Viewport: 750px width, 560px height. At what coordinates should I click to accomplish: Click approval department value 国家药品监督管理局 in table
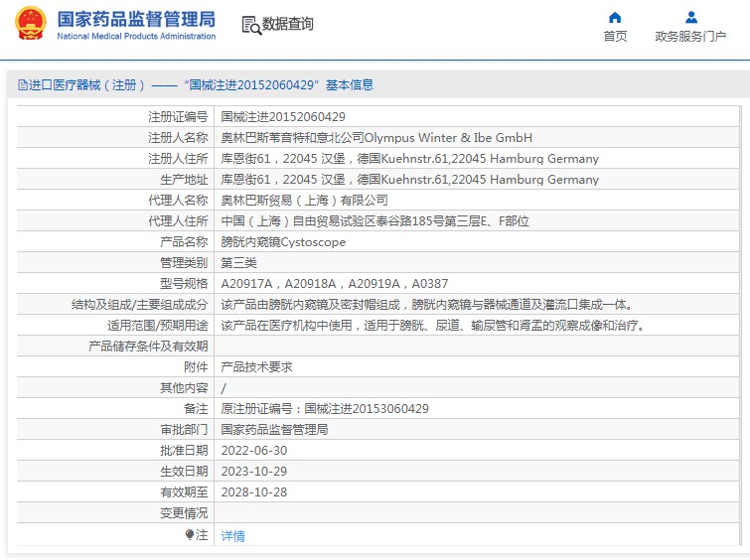274,430
